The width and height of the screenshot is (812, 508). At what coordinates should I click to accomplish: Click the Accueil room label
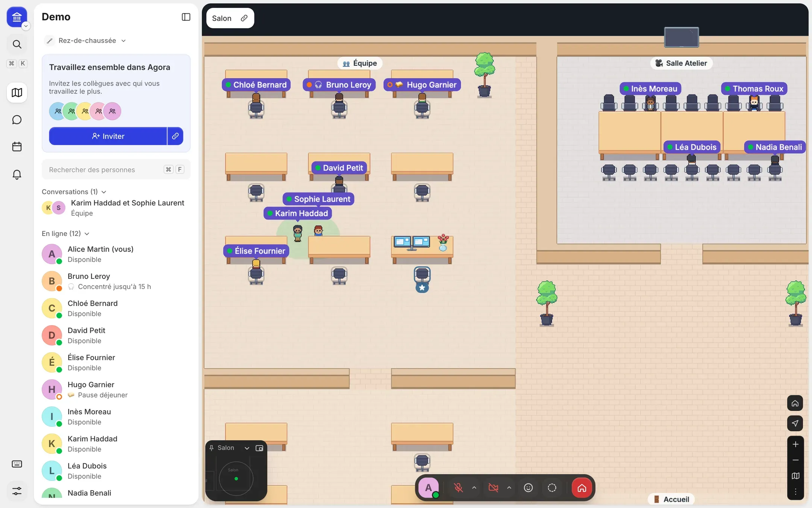[671, 499]
